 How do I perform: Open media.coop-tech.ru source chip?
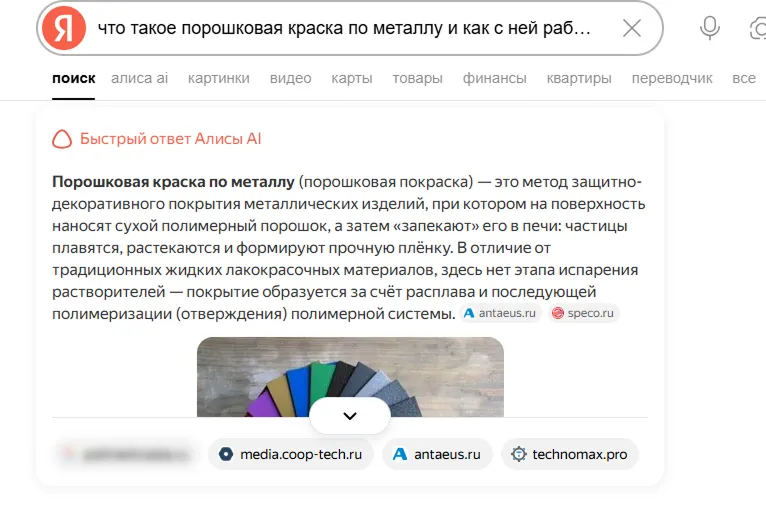click(291, 454)
